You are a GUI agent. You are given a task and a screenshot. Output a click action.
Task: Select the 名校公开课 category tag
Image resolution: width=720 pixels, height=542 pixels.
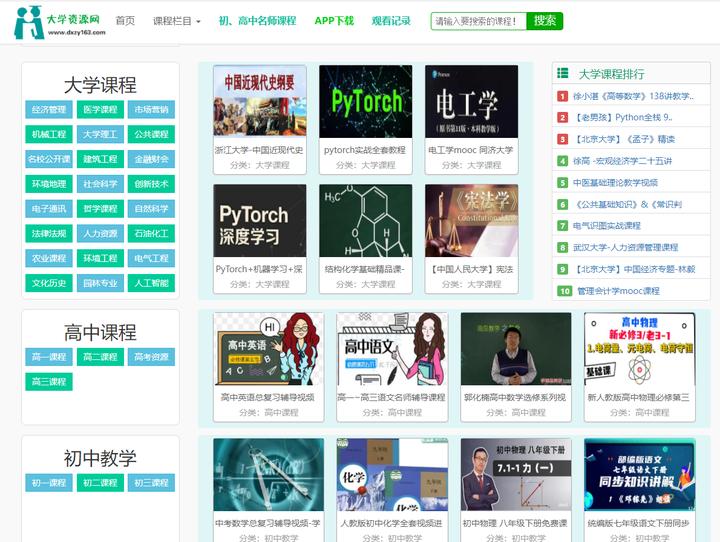tap(49, 159)
